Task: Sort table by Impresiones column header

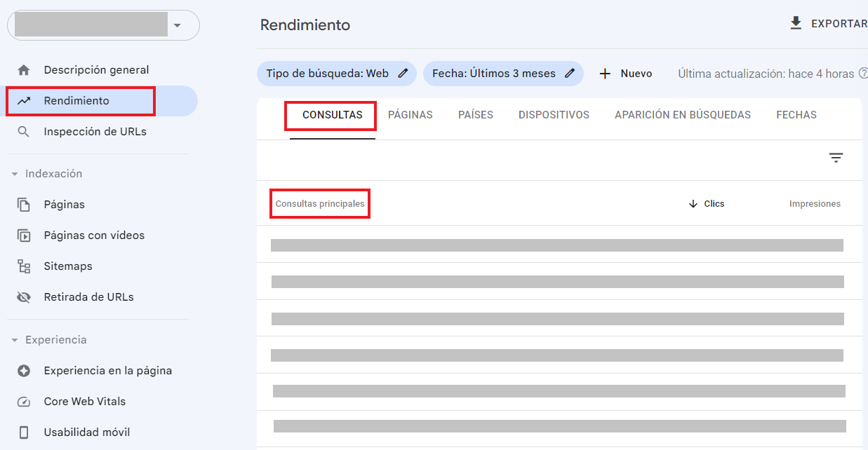Action: tap(814, 204)
